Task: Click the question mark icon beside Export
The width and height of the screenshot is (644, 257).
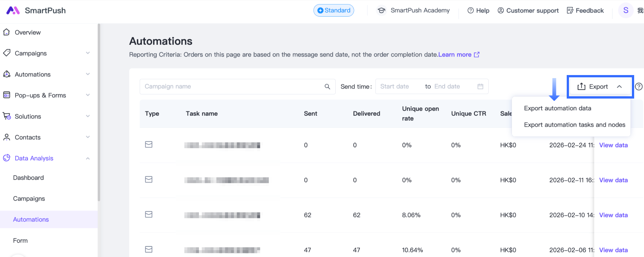Action: click(x=639, y=87)
